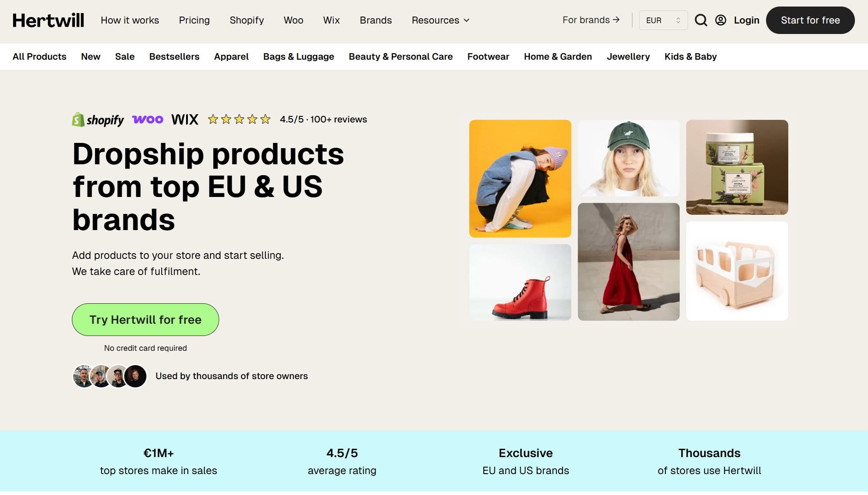This screenshot has height=495, width=868.
Task: Select the Apparel category
Action: pyautogui.click(x=231, y=57)
